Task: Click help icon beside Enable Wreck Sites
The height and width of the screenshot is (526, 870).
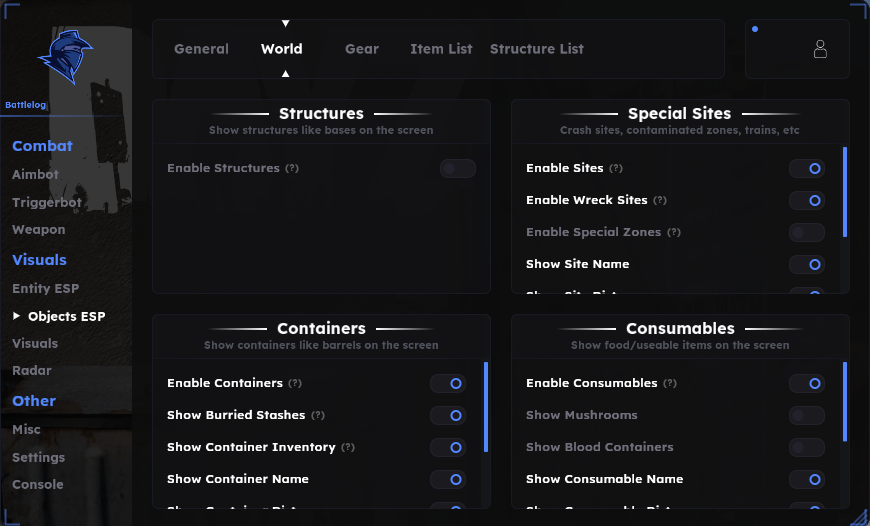Action: click(660, 200)
